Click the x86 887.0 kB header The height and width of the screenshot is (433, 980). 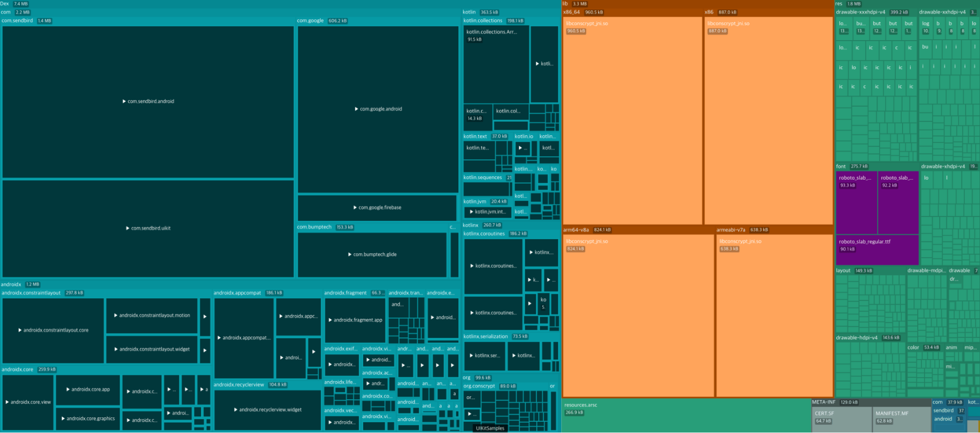click(x=721, y=12)
